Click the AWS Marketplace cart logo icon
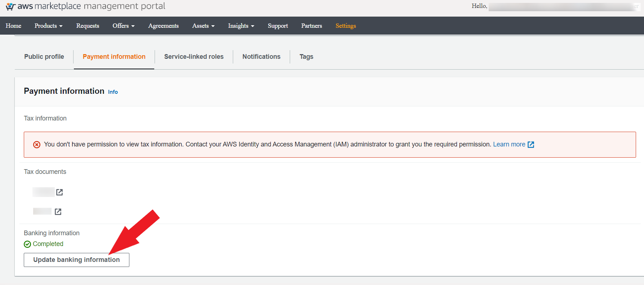This screenshot has height=285, width=644. [x=10, y=6]
